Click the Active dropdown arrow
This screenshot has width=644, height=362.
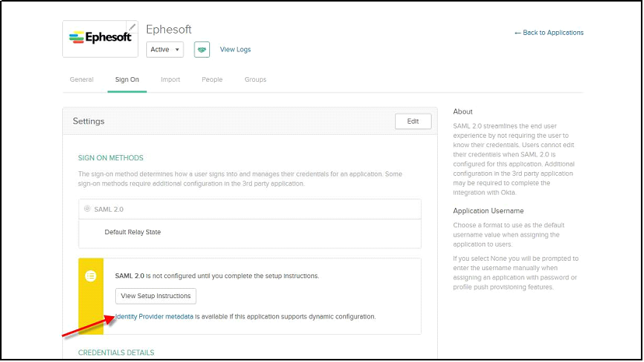(x=177, y=50)
